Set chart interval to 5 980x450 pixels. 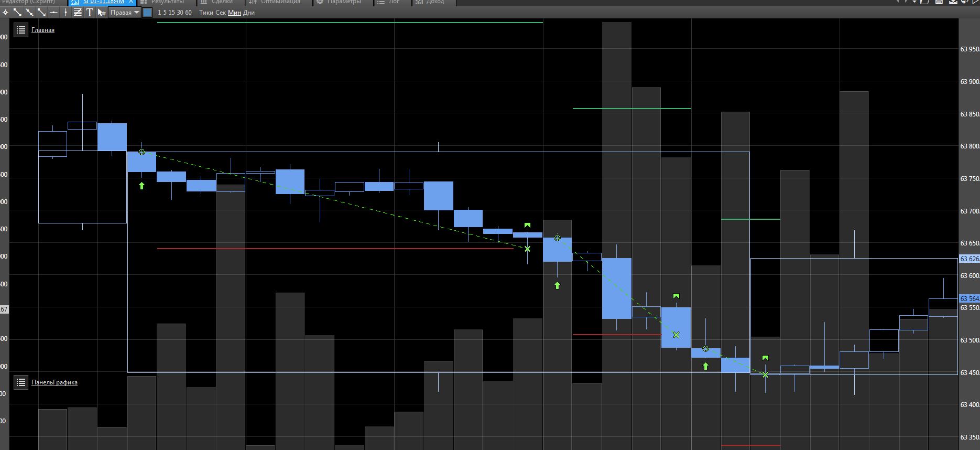pos(165,13)
